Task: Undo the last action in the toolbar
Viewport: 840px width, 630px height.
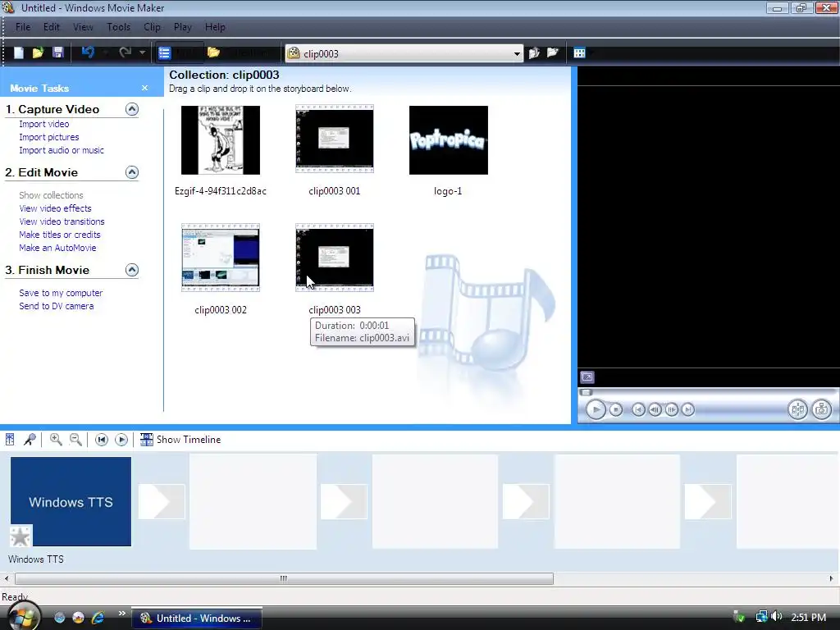Action: (88, 52)
